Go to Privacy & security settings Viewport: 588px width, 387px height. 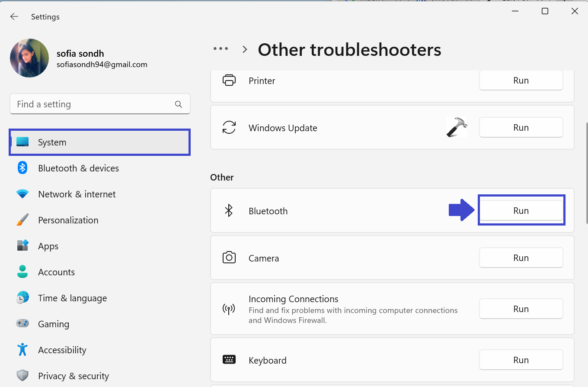73,376
